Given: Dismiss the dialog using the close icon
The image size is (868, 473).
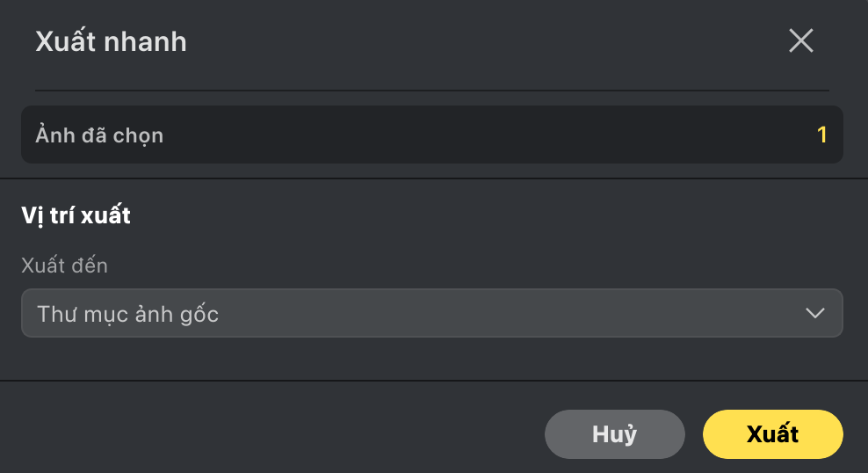Looking at the screenshot, I should point(800,40).
